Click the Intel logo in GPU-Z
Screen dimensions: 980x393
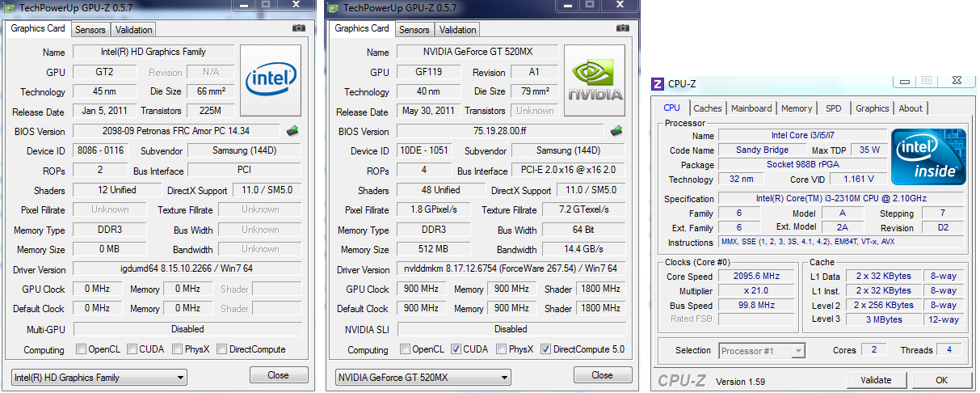click(x=271, y=79)
